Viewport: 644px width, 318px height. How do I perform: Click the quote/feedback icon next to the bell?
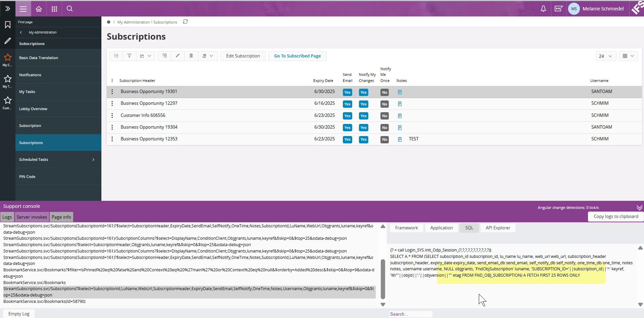pyautogui.click(x=559, y=9)
